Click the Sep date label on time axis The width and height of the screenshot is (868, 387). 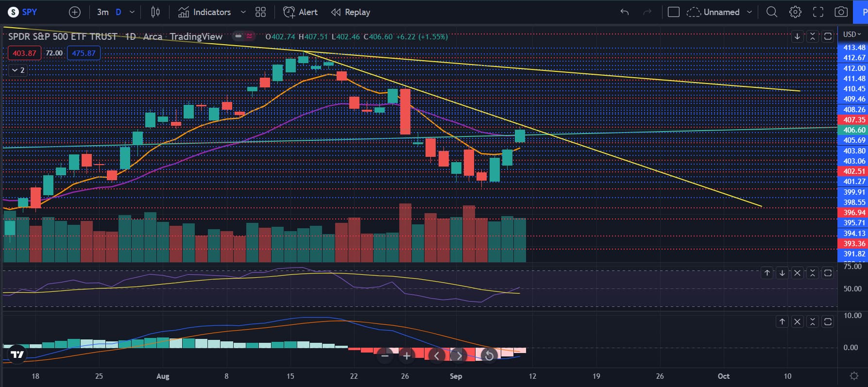click(x=456, y=376)
